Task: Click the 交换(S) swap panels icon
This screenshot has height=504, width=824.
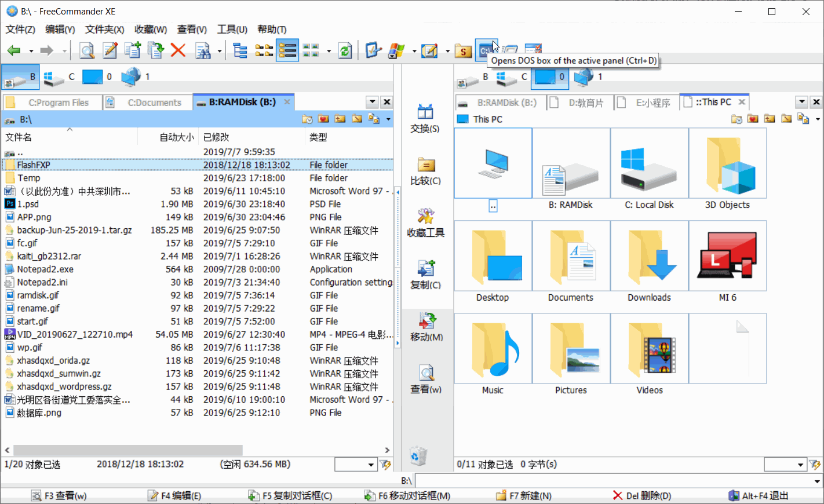Action: (x=425, y=118)
